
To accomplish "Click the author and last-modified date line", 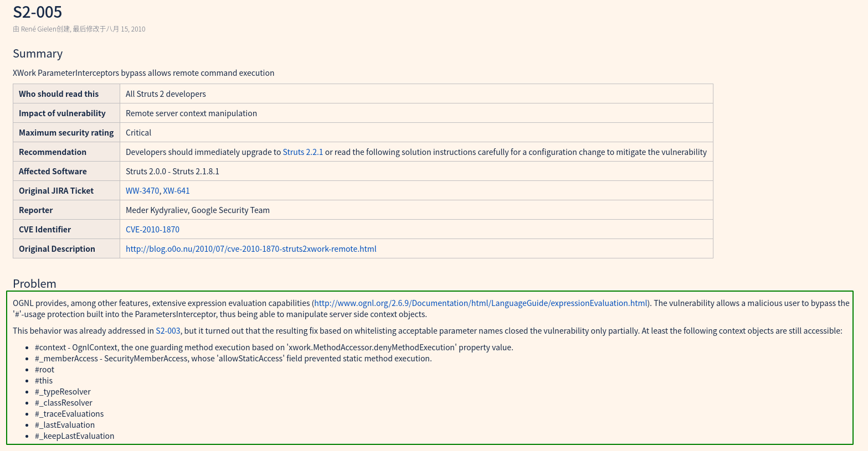I will (x=79, y=29).
